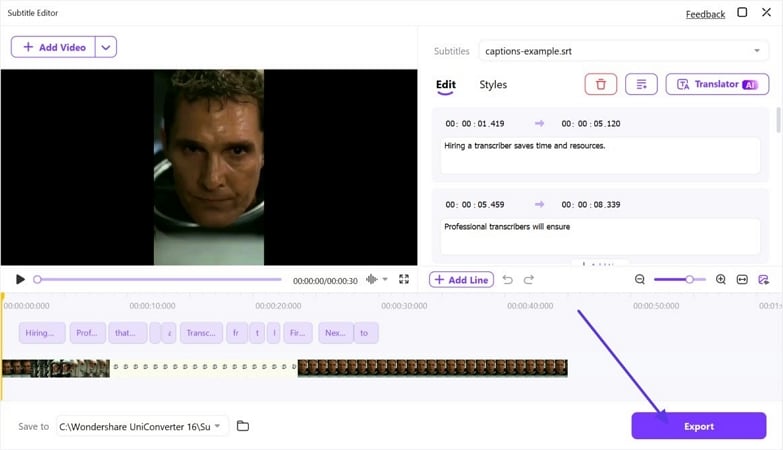
Task: Zoom out the timeline
Action: 640,280
